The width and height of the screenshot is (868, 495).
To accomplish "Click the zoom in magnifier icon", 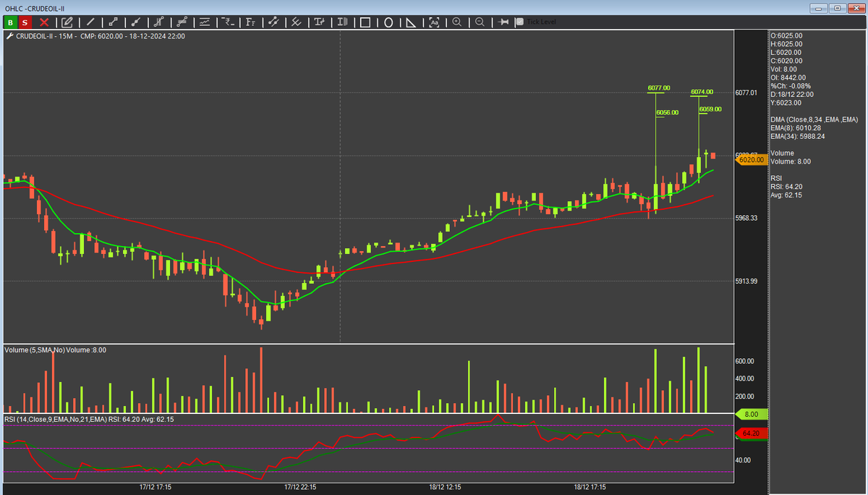I will coord(457,22).
